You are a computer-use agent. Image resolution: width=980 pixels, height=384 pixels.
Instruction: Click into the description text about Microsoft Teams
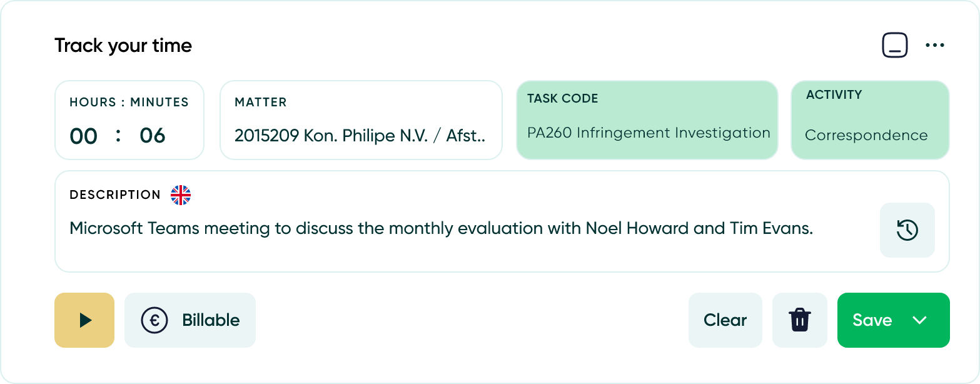[441, 229]
